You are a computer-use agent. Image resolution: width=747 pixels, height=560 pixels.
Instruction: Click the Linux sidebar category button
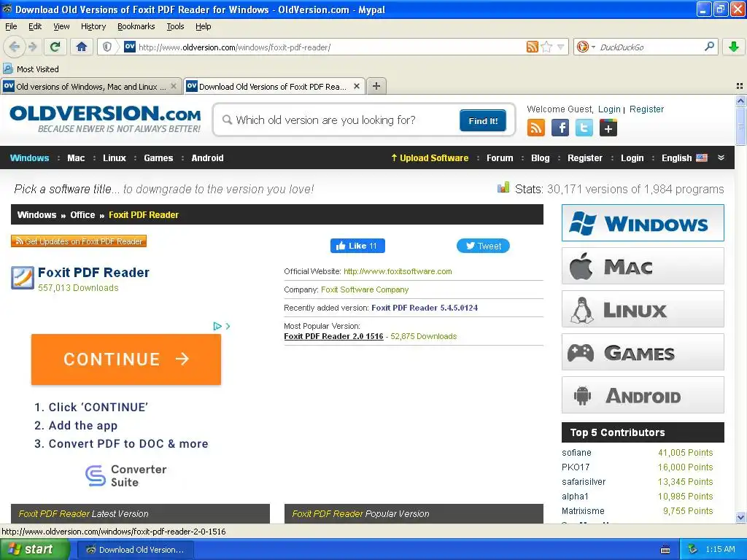[643, 309]
